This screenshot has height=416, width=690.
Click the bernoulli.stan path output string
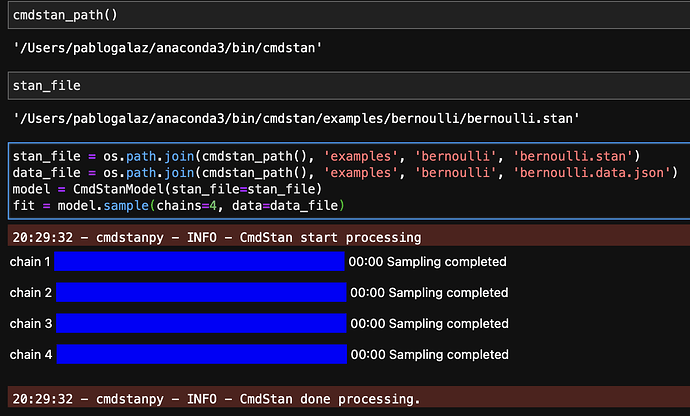point(296,118)
